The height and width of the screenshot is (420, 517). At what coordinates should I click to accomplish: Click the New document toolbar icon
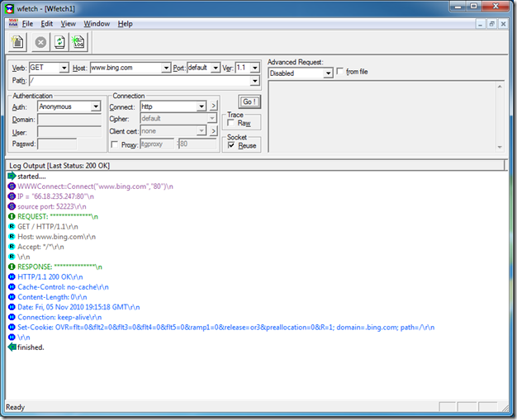[x=17, y=42]
